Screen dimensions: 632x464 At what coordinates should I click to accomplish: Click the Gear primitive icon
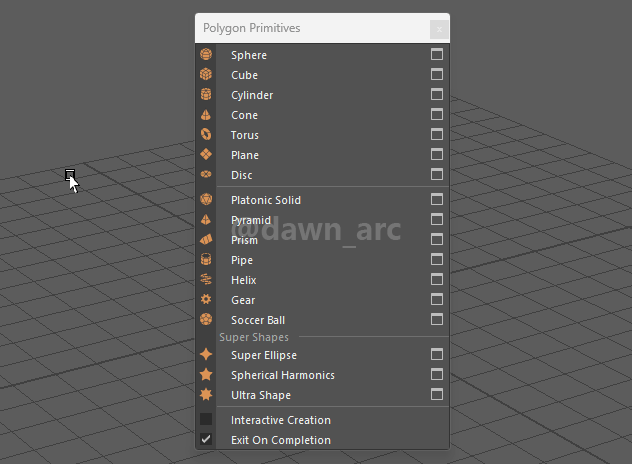coord(206,300)
